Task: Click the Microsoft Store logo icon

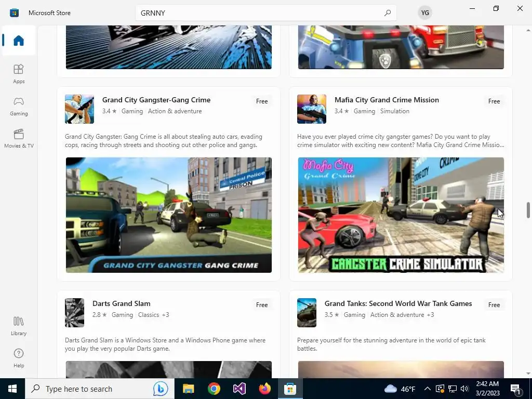Action: tap(14, 13)
